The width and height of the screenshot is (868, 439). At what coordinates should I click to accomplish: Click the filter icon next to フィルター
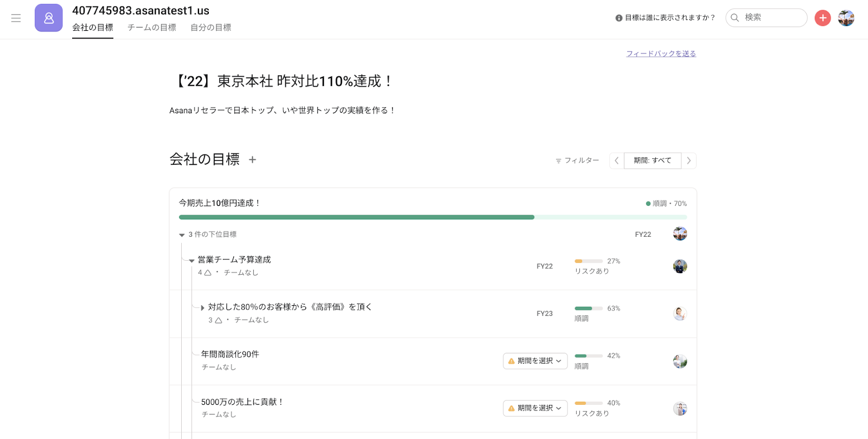558,161
